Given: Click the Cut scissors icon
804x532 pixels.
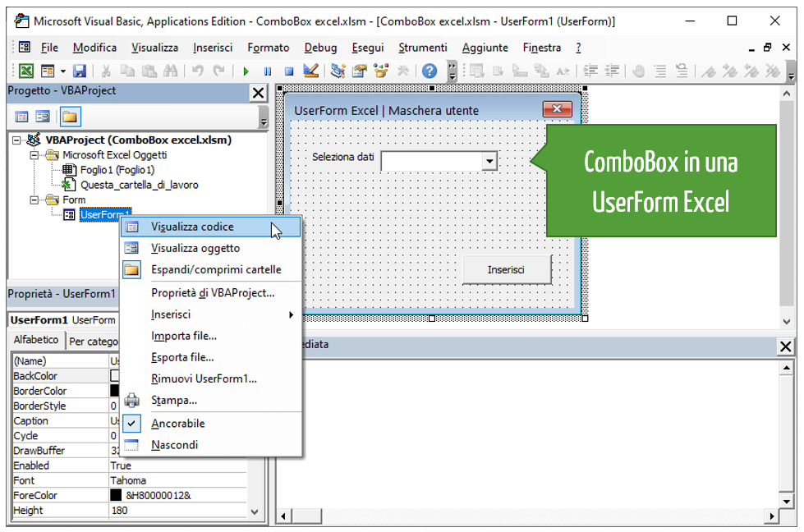Looking at the screenshot, I should point(106,71).
